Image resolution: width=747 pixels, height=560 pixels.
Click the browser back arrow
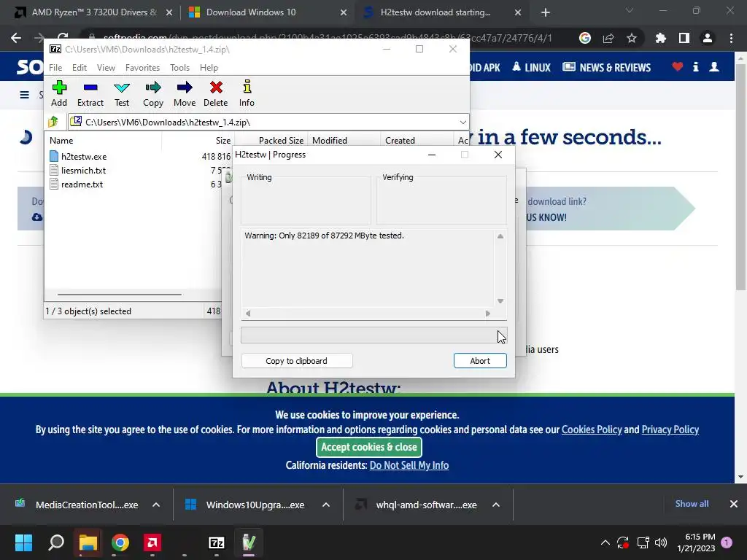point(16,38)
